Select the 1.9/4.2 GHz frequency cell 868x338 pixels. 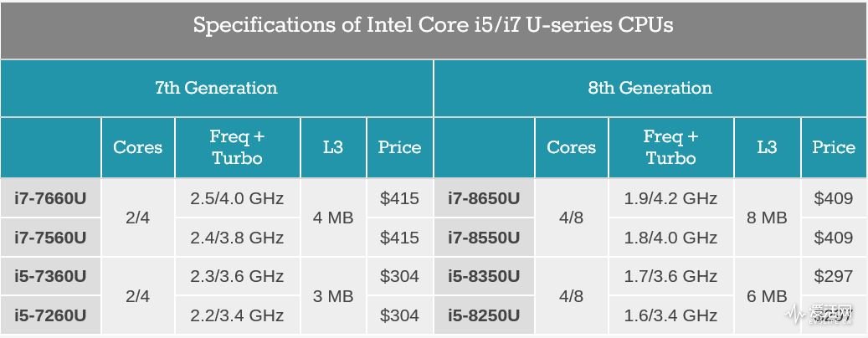(670, 198)
